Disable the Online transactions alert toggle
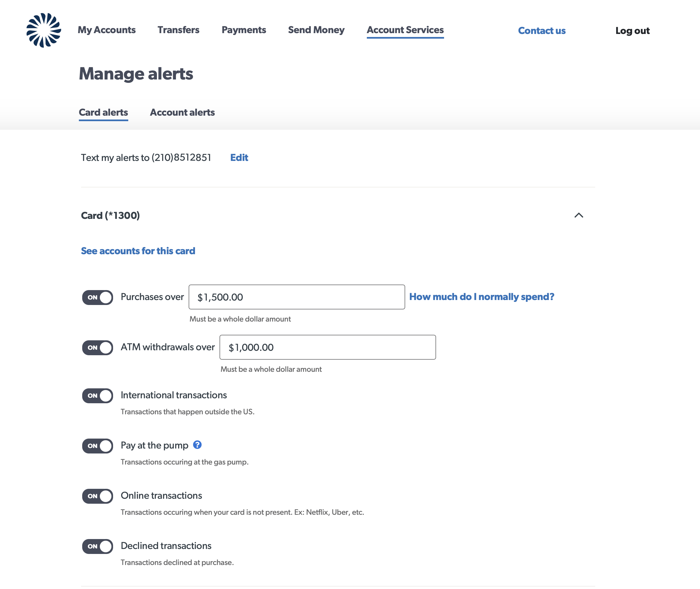This screenshot has height=589, width=700. (97, 496)
